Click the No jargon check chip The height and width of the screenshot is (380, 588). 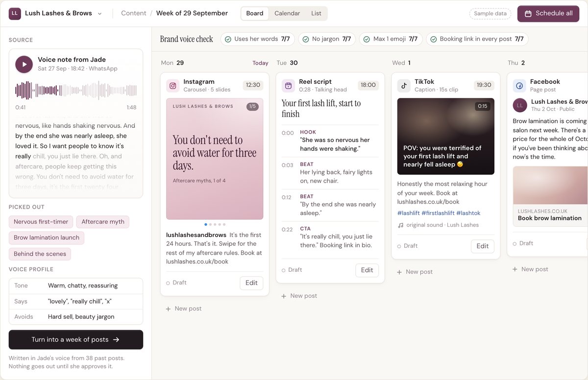pyautogui.click(x=327, y=39)
